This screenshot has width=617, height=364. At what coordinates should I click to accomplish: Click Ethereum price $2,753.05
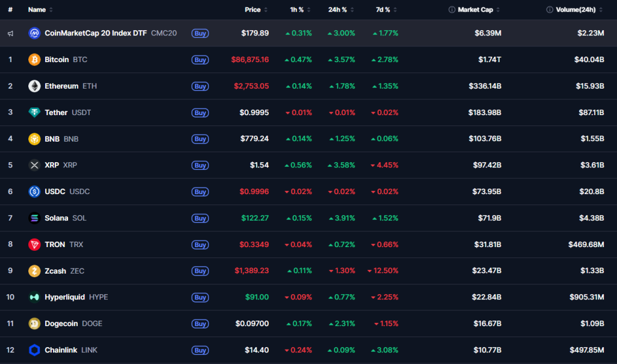[251, 86]
